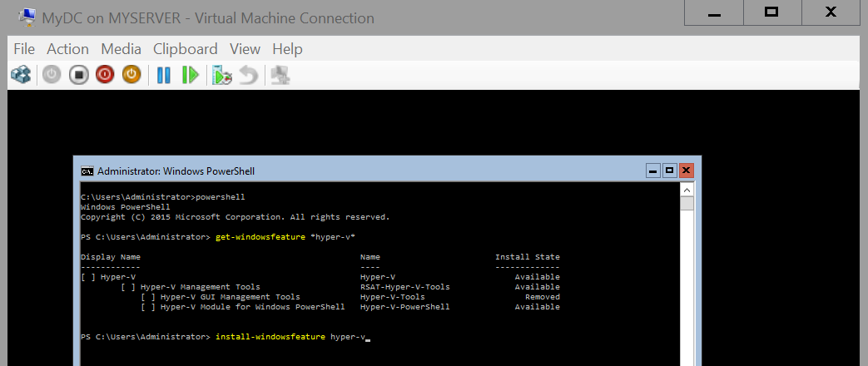Open the File menu

[24, 49]
